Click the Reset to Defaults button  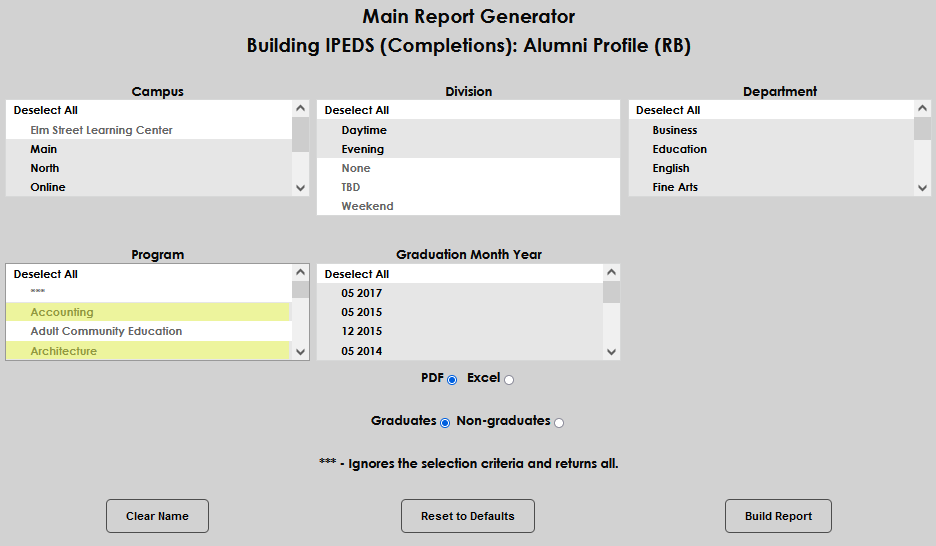[x=467, y=516]
